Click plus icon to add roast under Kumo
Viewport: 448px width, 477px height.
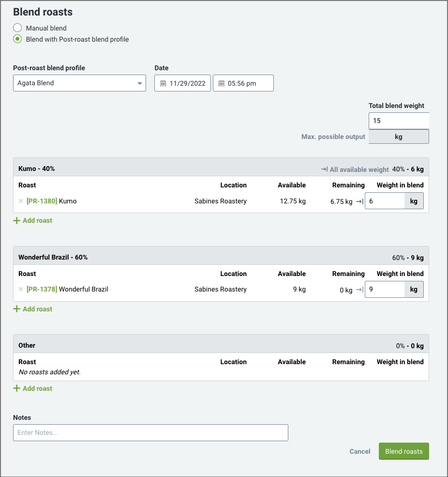pyautogui.click(x=17, y=220)
